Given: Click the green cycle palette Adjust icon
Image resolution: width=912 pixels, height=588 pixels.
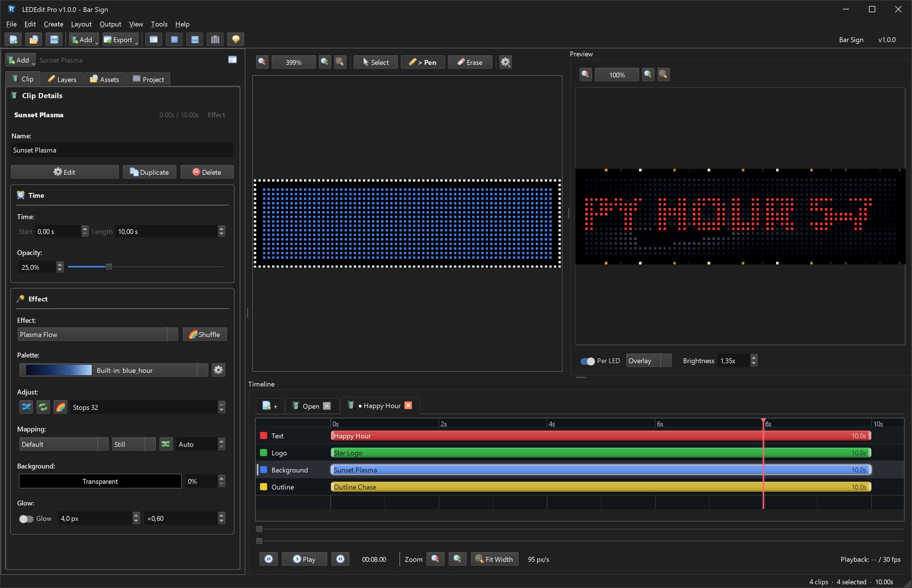Looking at the screenshot, I should click(43, 407).
